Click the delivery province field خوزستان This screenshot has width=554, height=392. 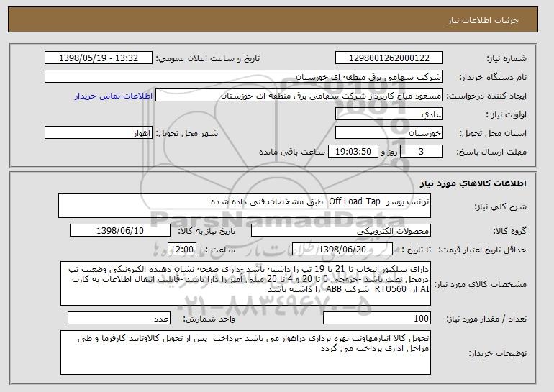point(389,133)
